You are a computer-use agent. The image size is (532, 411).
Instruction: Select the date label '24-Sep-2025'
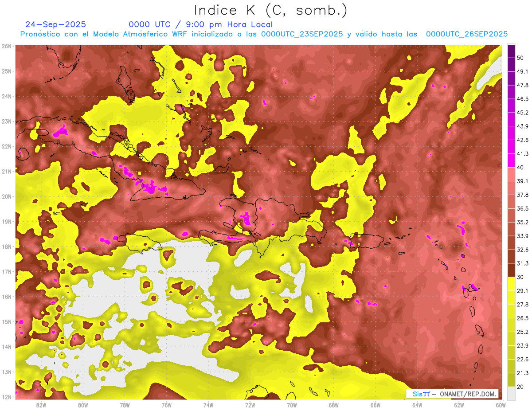[x=56, y=24]
